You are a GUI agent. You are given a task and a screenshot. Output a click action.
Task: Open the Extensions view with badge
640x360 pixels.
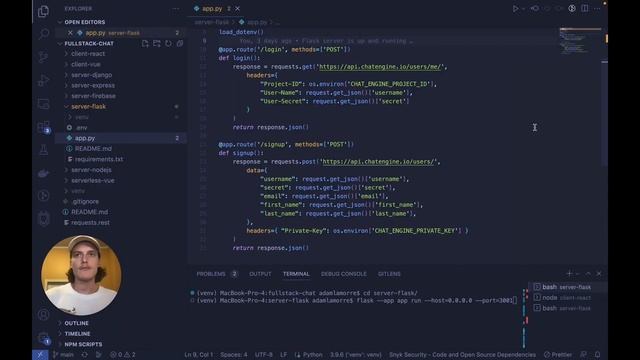pos(43,127)
